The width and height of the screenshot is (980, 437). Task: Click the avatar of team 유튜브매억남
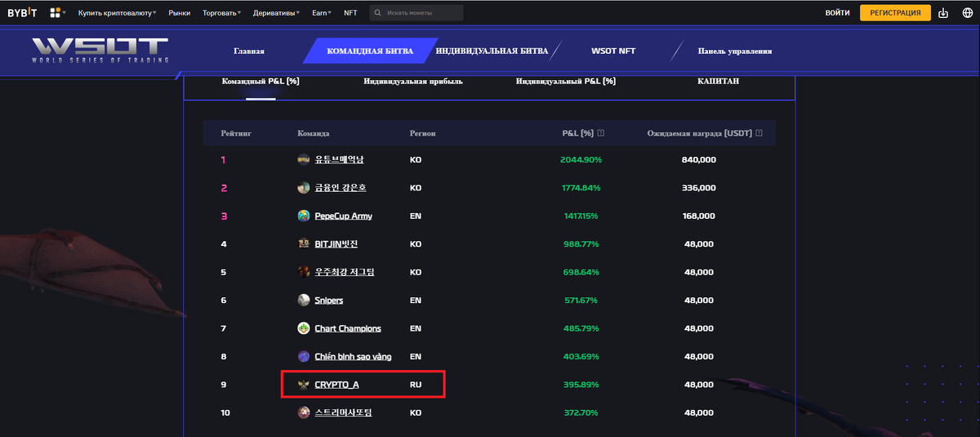[x=304, y=160]
